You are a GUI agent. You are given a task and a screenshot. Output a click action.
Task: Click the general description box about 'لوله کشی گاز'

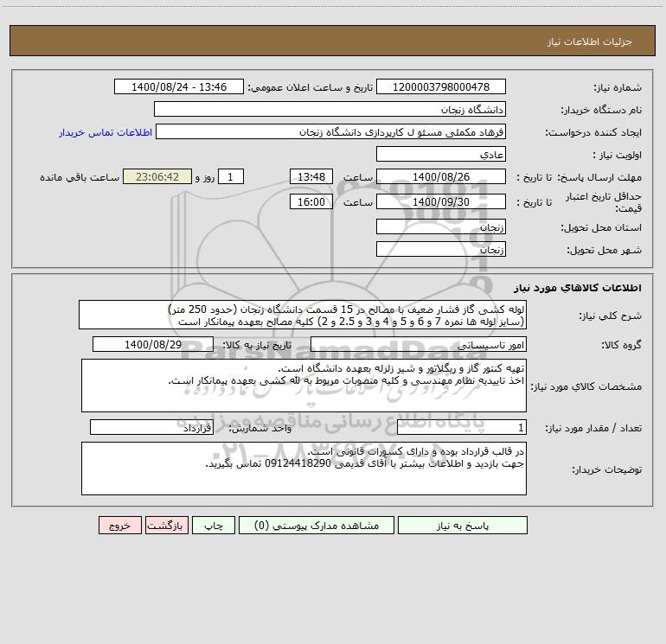[303, 315]
